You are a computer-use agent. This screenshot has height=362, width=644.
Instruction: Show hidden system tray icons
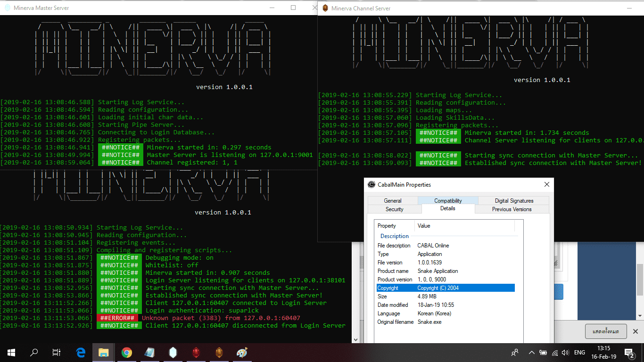(532, 352)
